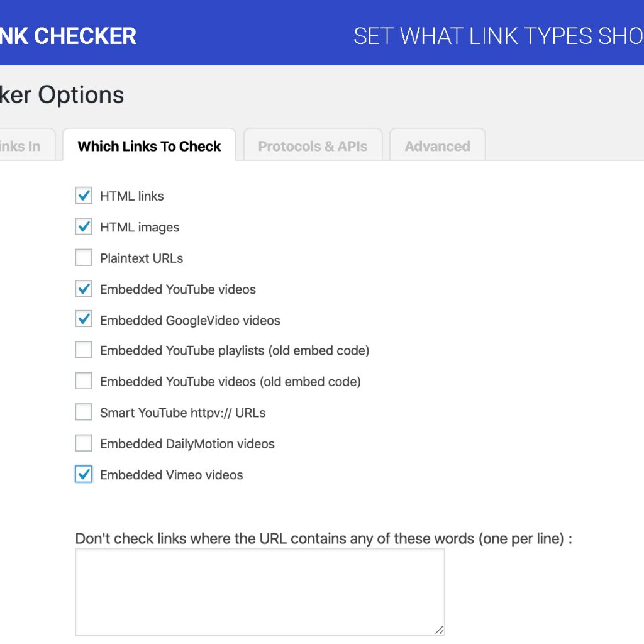Open the Advanced tab
Screen dimensions: 644x644
pyautogui.click(x=437, y=146)
